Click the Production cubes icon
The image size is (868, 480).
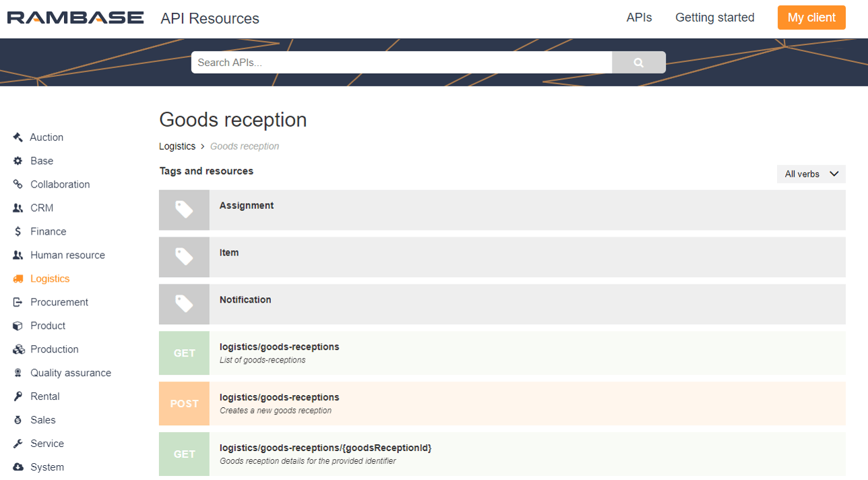[18, 349]
